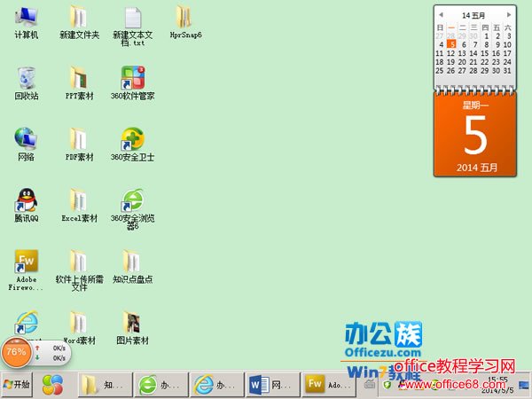Click 2014 五月 text on the orange panel
This screenshot has height=399, width=532.
click(x=477, y=168)
